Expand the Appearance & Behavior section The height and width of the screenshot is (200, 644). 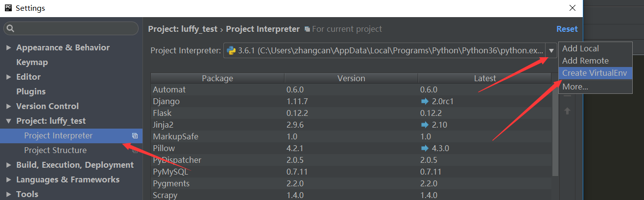point(9,48)
